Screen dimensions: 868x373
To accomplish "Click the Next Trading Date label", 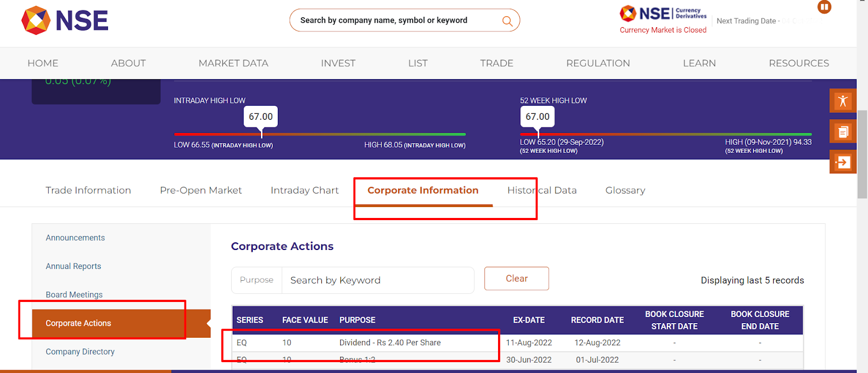I will click(x=748, y=21).
